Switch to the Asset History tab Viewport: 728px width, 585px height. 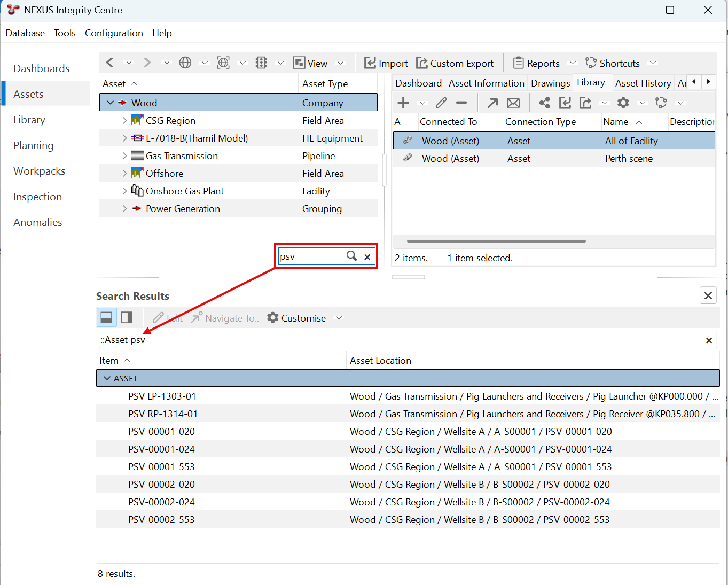pos(643,83)
